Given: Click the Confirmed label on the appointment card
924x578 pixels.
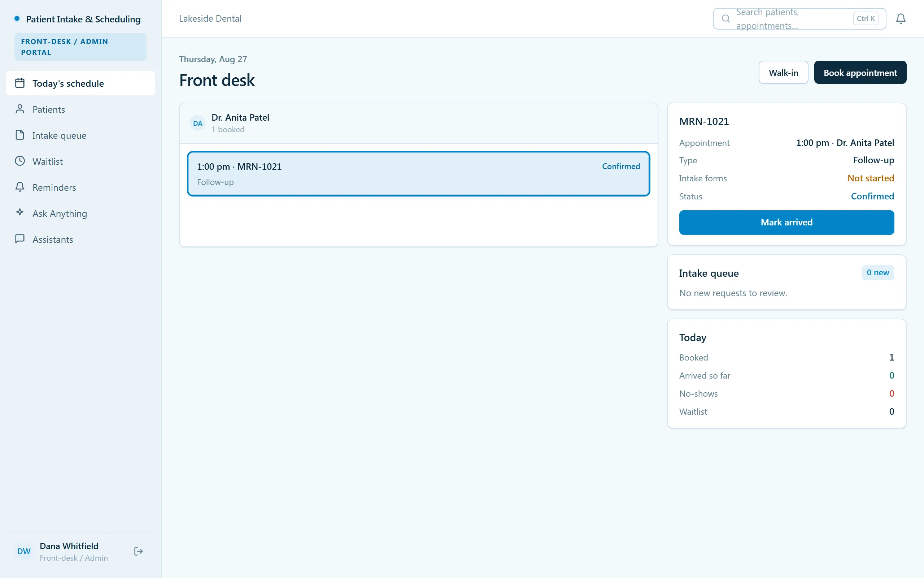Looking at the screenshot, I should pos(621,166).
